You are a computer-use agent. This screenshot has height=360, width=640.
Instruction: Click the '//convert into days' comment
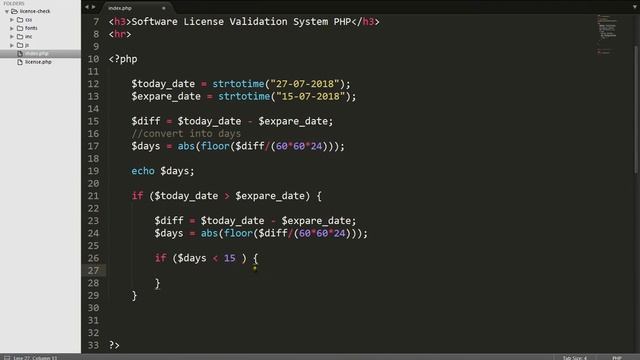(186, 133)
